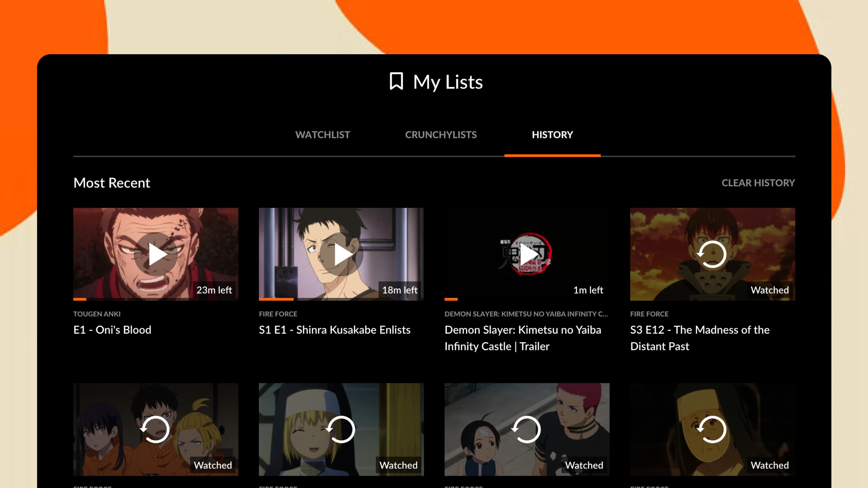
Task: Open E1 - Oni's Blood title
Action: (x=112, y=330)
